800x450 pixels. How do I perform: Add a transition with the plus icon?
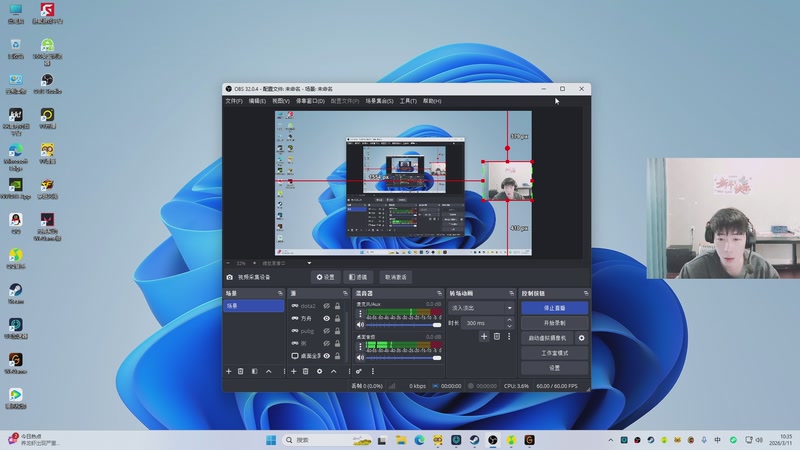tap(484, 336)
